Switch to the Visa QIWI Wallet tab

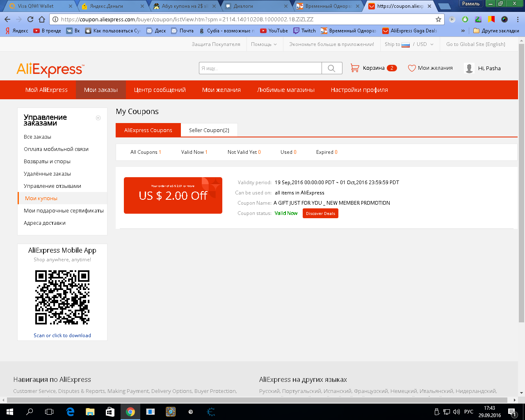pyautogui.click(x=40, y=6)
